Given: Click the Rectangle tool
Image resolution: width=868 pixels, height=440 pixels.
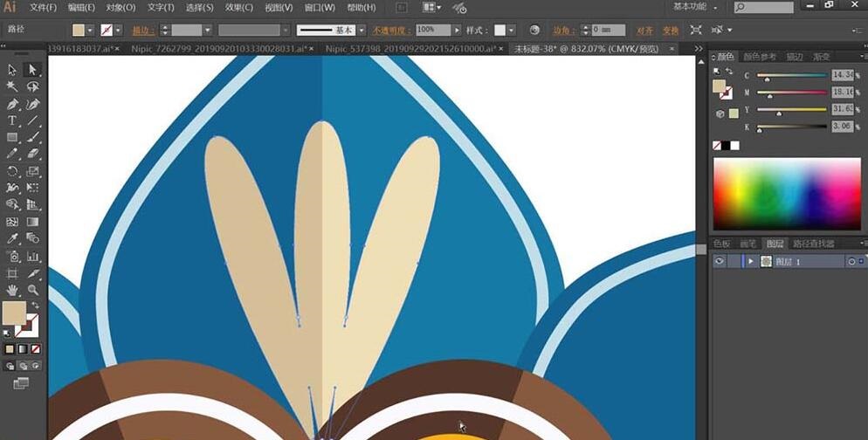Looking at the screenshot, I should coord(12,137).
